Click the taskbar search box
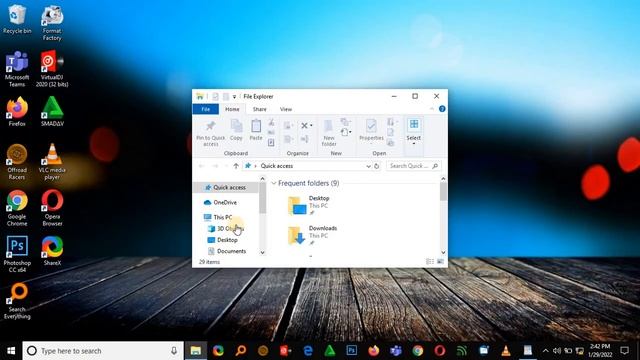The width and height of the screenshot is (640, 360). coord(103,351)
